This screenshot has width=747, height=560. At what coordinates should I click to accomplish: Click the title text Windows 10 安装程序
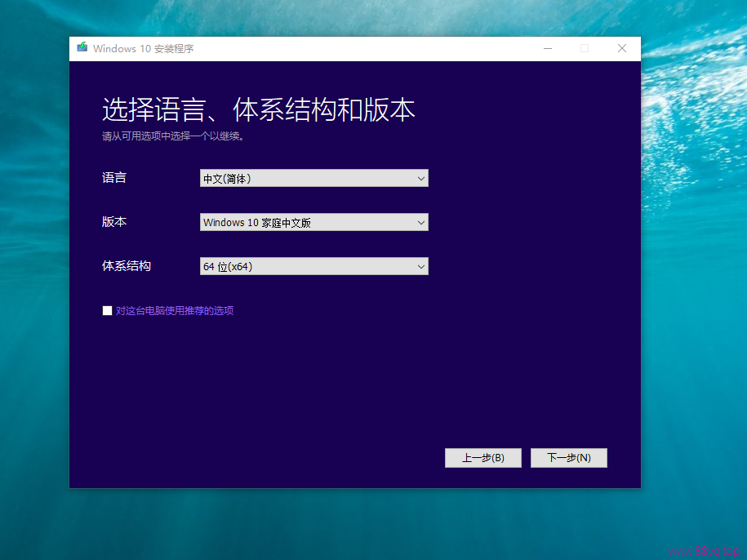(144, 49)
